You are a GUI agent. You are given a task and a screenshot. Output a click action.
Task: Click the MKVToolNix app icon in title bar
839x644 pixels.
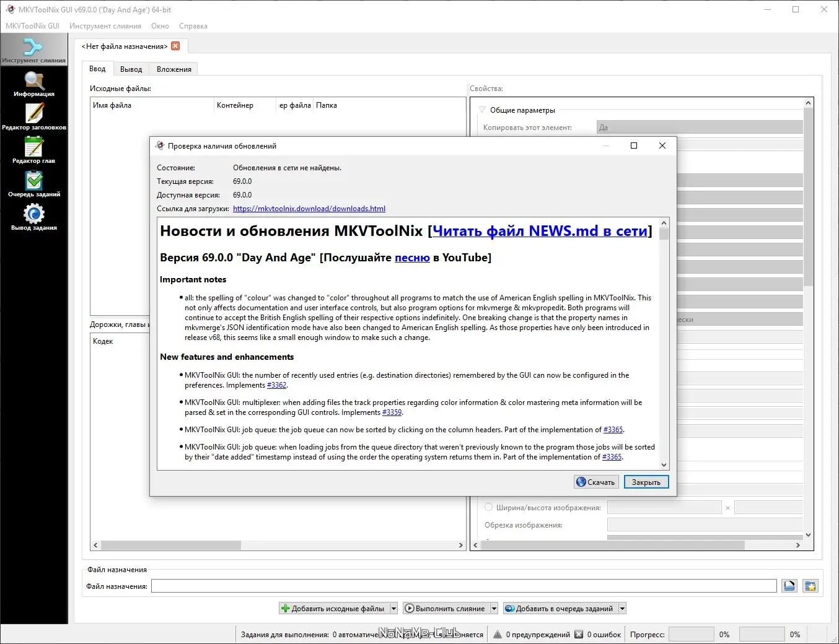[x=10, y=9]
